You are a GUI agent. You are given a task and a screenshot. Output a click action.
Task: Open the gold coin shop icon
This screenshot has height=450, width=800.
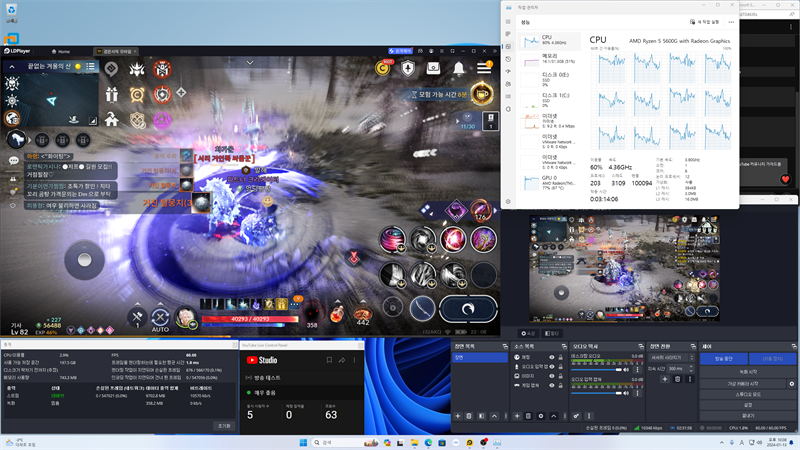[x=382, y=68]
